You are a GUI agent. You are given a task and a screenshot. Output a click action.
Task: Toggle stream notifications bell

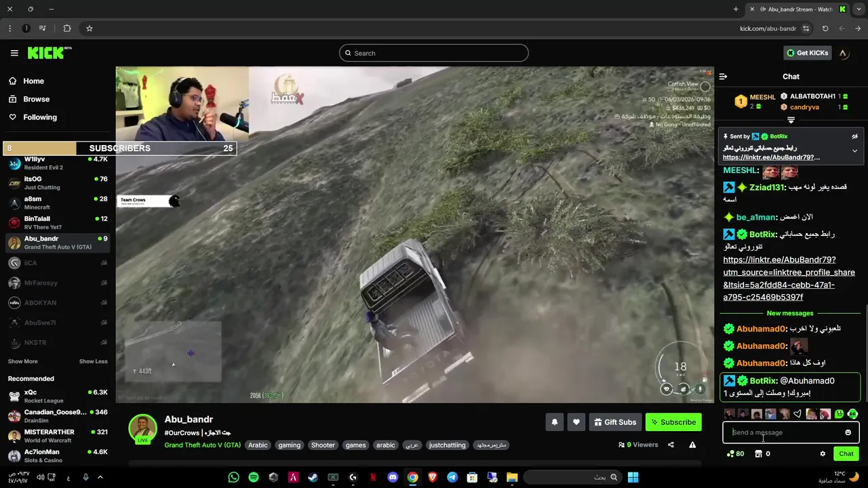click(x=554, y=422)
